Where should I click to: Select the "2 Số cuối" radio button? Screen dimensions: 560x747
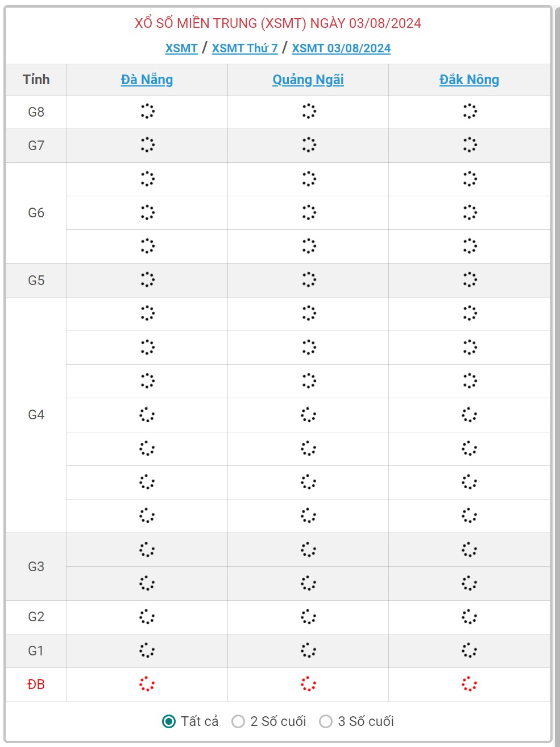(x=238, y=721)
